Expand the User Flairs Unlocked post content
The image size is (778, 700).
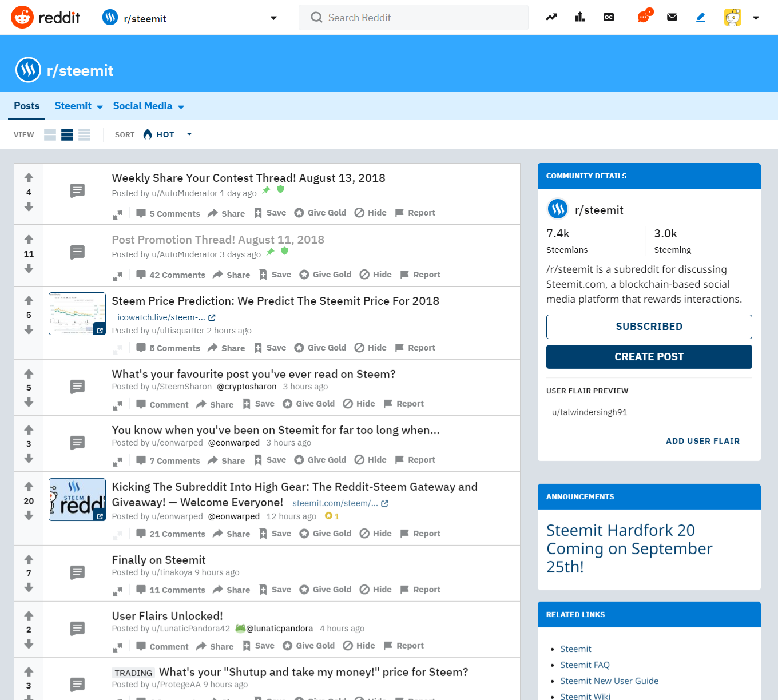[x=117, y=647]
